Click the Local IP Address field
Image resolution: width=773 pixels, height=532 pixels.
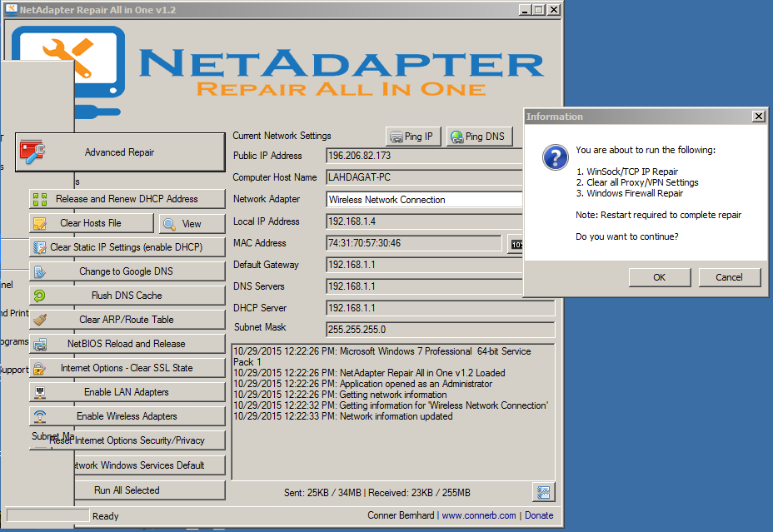[x=424, y=221]
